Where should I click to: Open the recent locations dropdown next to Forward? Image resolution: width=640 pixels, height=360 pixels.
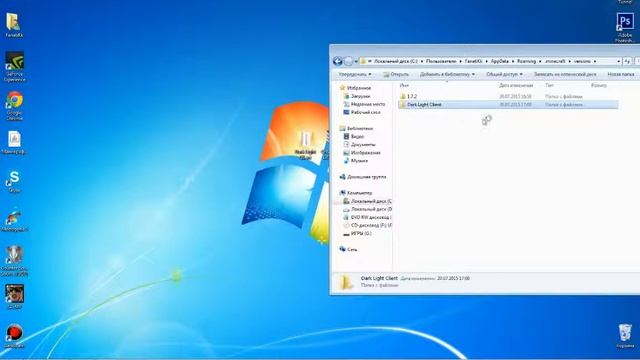point(356,61)
